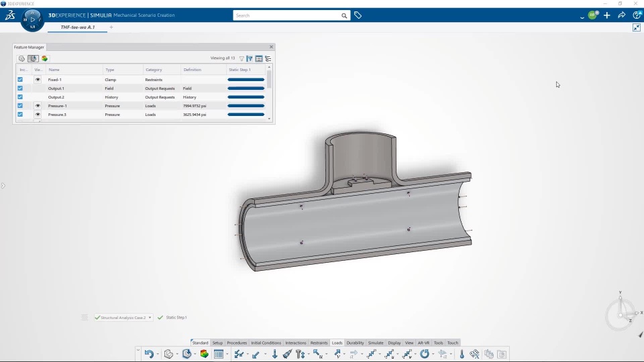Viewport: 644px width, 362px height.
Task: Open the help icon at top-right
Action: 637,15
